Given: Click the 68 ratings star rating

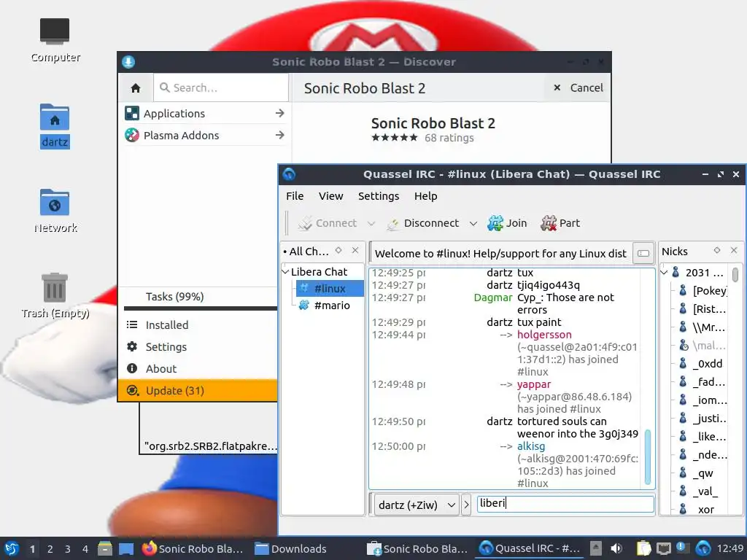Looking at the screenshot, I should coord(394,138).
